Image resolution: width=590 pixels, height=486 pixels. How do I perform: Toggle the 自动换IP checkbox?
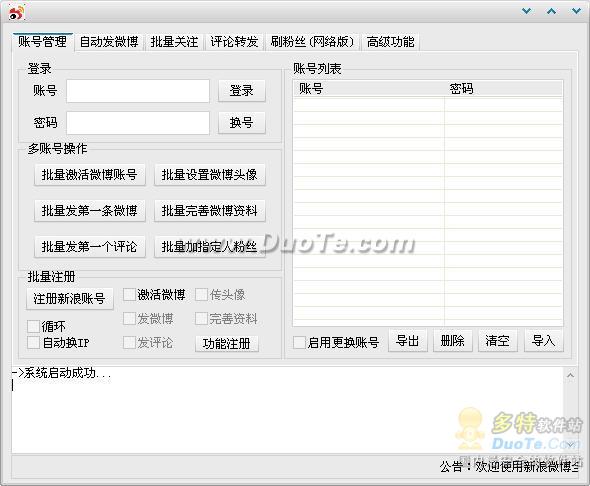click(x=33, y=343)
